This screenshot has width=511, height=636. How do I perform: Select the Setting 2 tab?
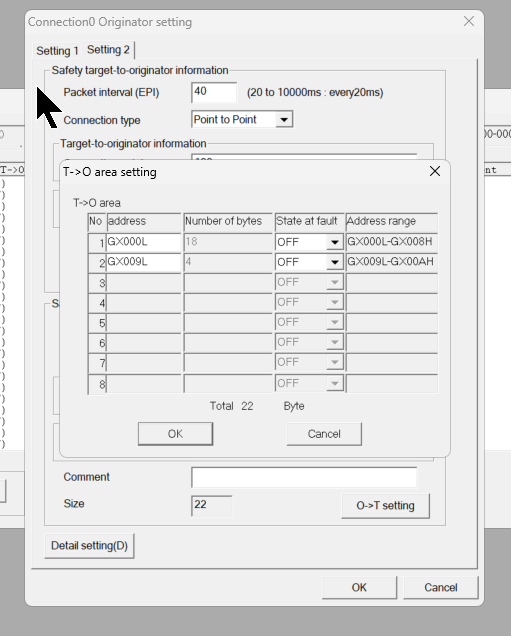coord(108,49)
